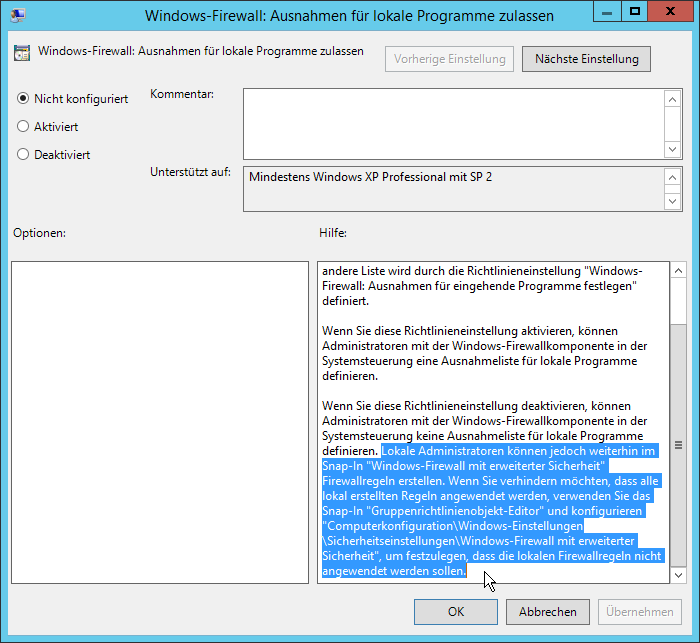Click the 'Hilfe:' label
Viewport: 700px width, 643px height.
pyautogui.click(x=333, y=233)
